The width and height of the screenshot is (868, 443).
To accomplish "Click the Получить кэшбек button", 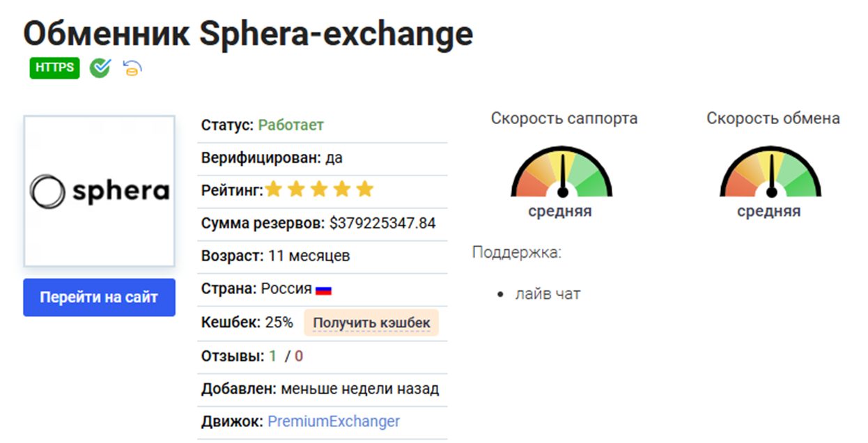I will pos(373,322).
